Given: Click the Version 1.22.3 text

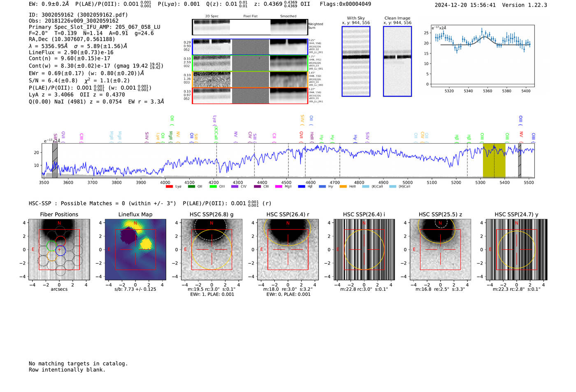Looking at the screenshot, I should coord(525,5).
